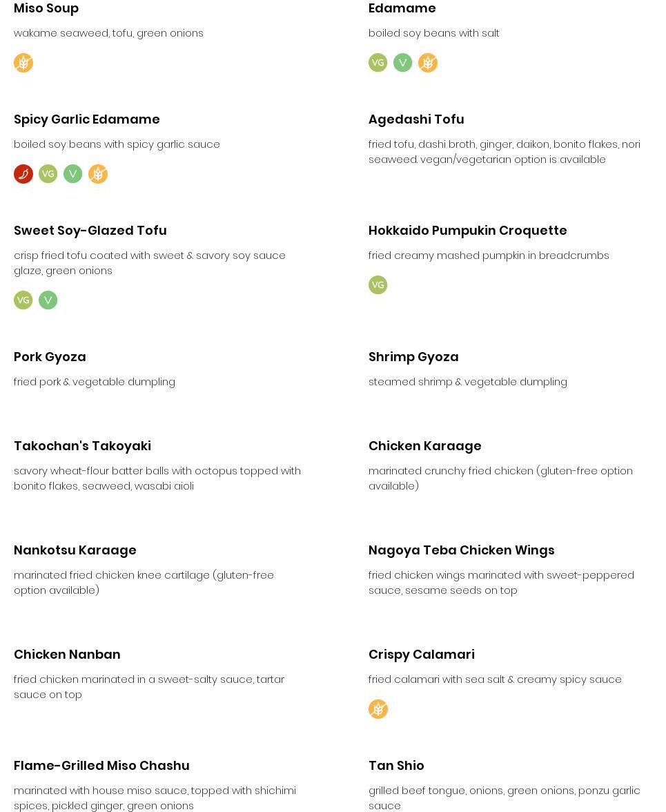Click the spicy chili icon under Spicy Garlic Edamame

(23, 174)
